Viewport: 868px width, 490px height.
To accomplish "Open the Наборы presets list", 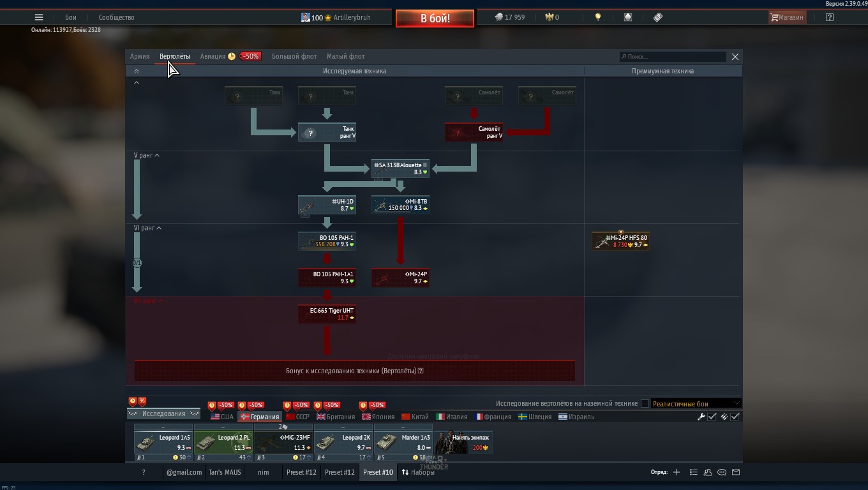I will (418, 472).
